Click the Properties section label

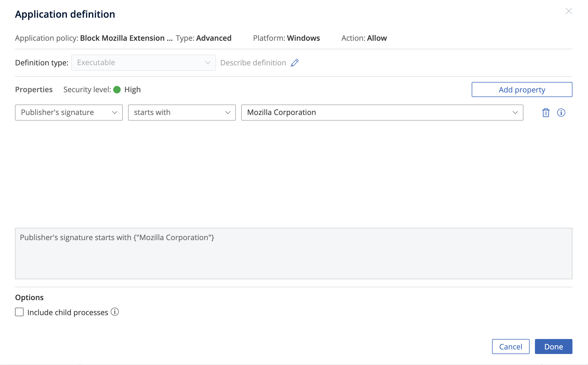34,90
